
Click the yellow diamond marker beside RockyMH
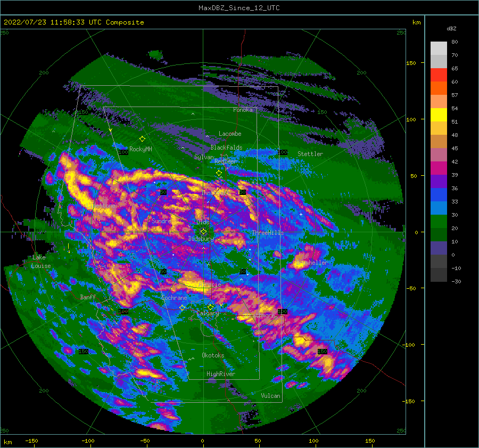(x=142, y=139)
